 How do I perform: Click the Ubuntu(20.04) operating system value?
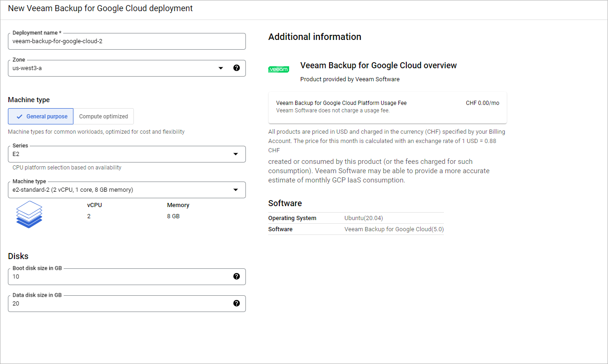pyautogui.click(x=363, y=218)
